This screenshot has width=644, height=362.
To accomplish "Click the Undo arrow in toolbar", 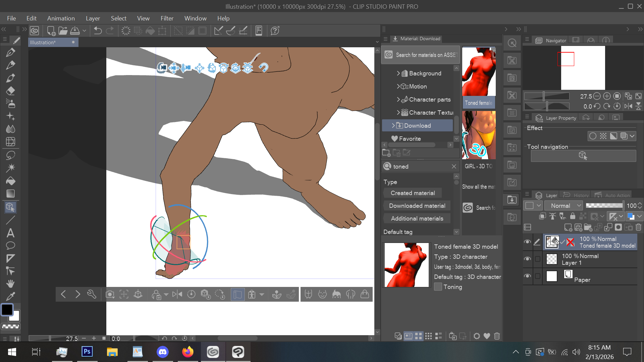I will (98, 31).
